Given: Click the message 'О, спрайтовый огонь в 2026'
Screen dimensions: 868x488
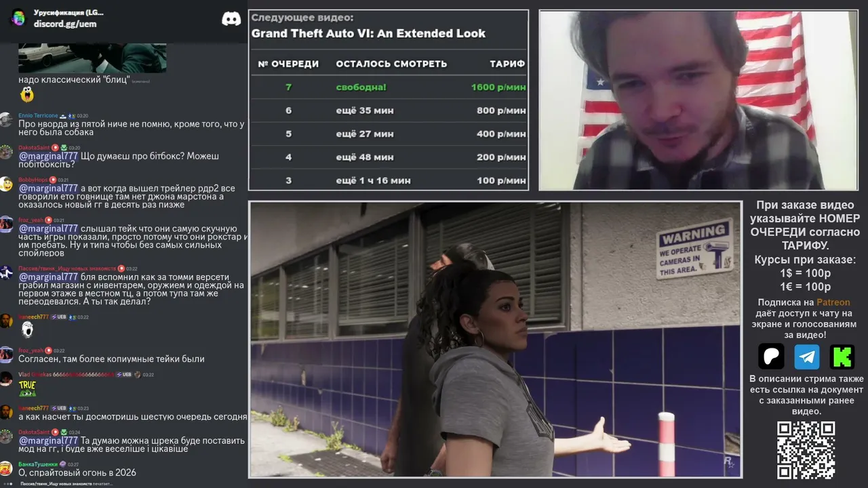Looking at the screenshot, I should point(77,472).
